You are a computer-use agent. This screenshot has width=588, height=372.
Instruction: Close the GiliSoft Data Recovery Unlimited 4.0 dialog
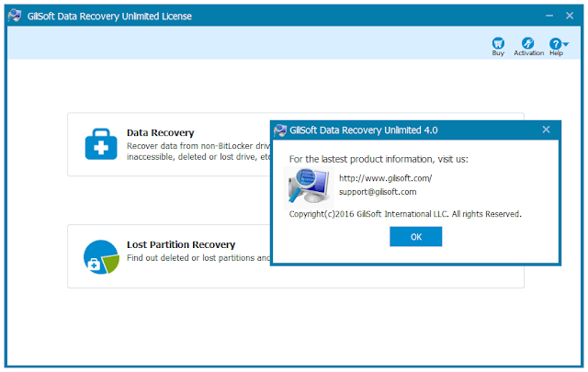(546, 130)
